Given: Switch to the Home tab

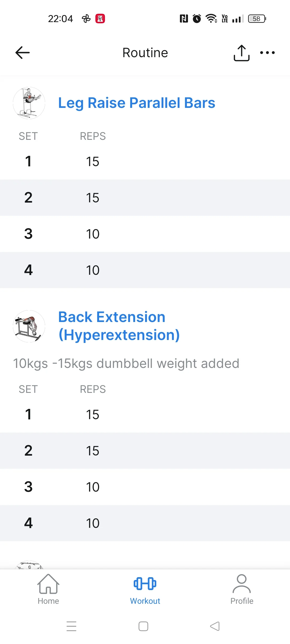Looking at the screenshot, I should coord(48,590).
